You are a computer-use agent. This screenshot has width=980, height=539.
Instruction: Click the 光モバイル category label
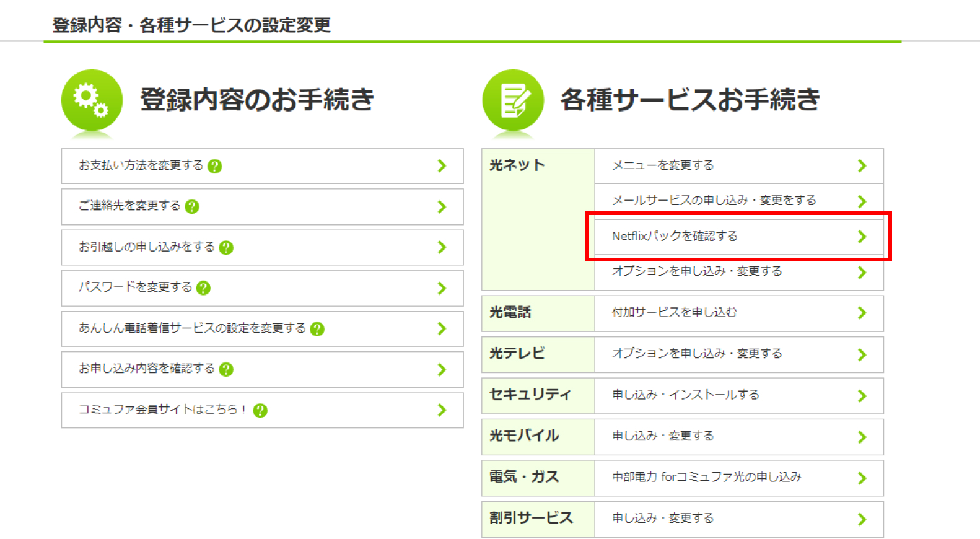coord(524,436)
